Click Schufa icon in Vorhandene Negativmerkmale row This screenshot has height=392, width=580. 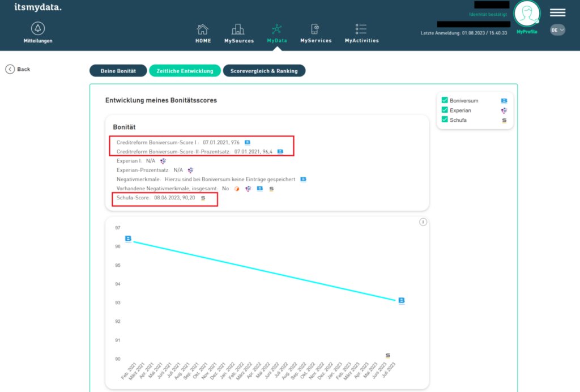[x=271, y=189]
